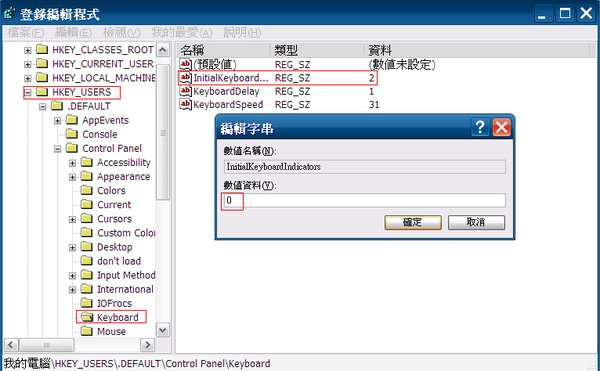Cancel the dialog with 取消 button
This screenshot has height=371, width=600.
[x=476, y=222]
